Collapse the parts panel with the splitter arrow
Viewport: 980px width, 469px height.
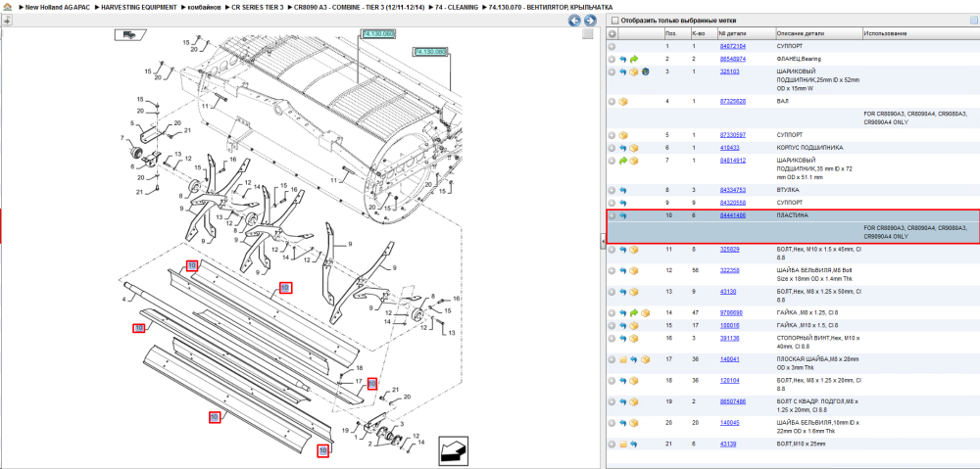pos(603,240)
